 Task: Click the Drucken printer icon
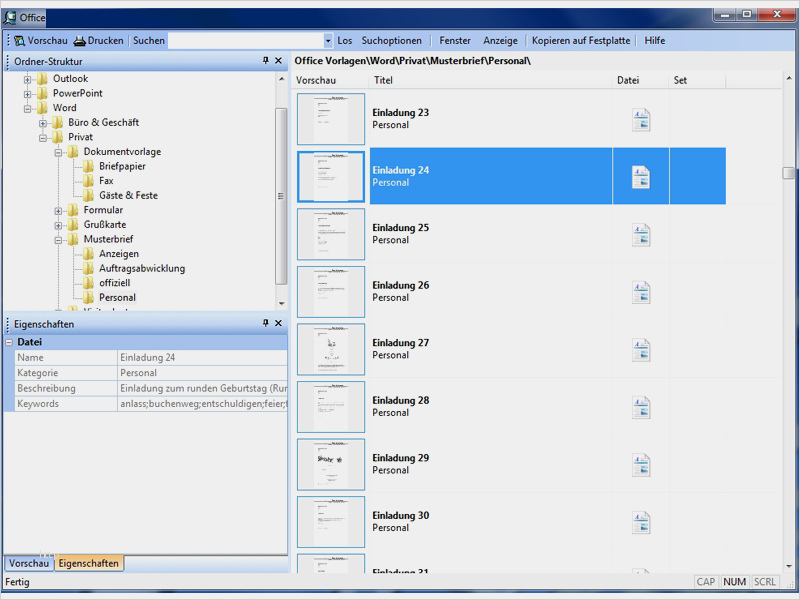pos(80,41)
